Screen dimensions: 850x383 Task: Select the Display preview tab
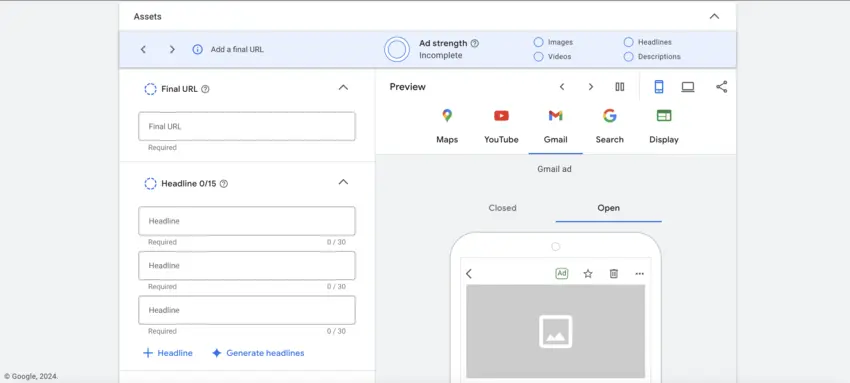pos(664,127)
